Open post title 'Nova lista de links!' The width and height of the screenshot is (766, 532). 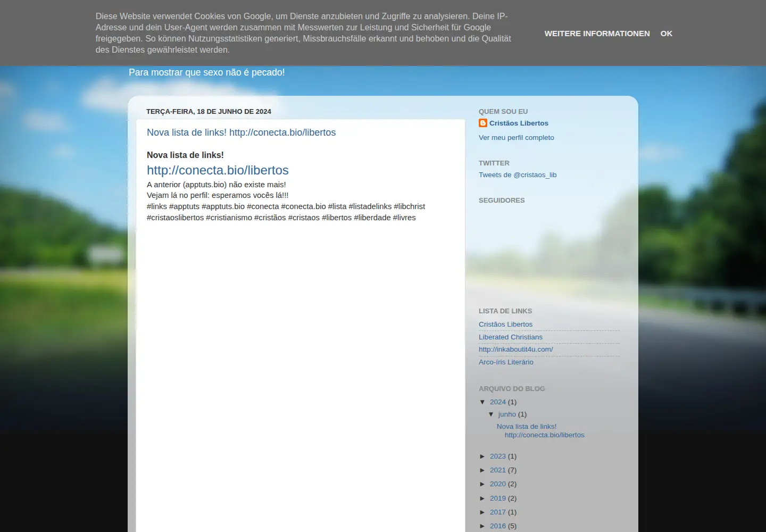(x=241, y=132)
